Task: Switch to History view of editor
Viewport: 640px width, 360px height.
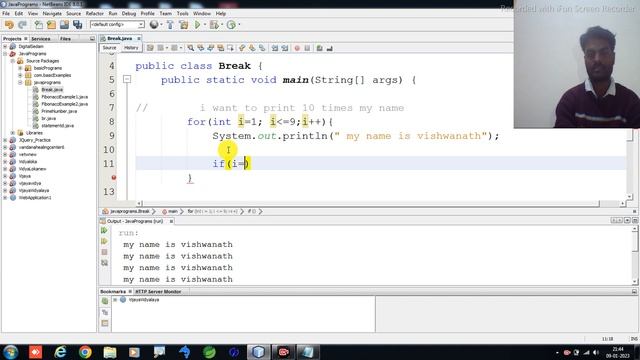Action: click(131, 48)
